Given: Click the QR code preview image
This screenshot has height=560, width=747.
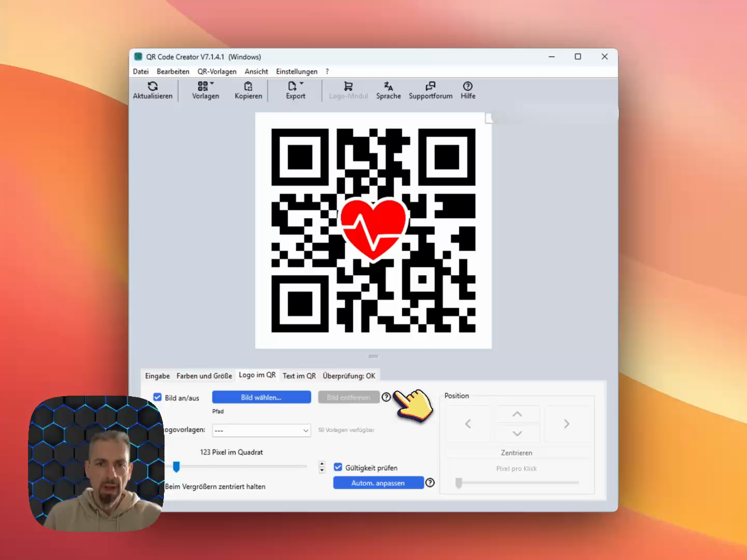Looking at the screenshot, I should [x=374, y=231].
